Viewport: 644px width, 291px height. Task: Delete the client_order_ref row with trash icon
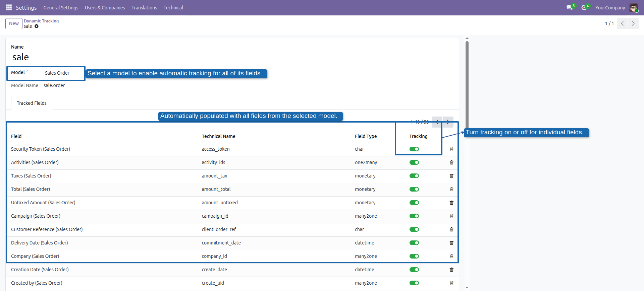pos(451,229)
